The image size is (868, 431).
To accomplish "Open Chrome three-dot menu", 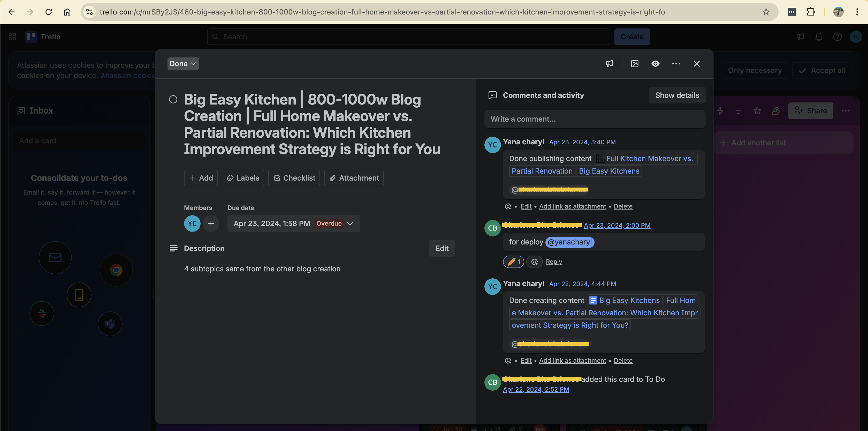I will pyautogui.click(x=857, y=12).
